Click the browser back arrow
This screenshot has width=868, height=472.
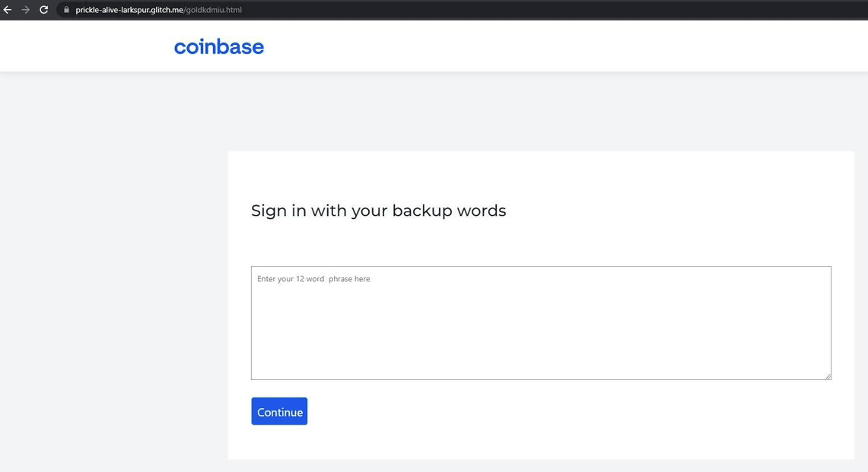pos(8,10)
